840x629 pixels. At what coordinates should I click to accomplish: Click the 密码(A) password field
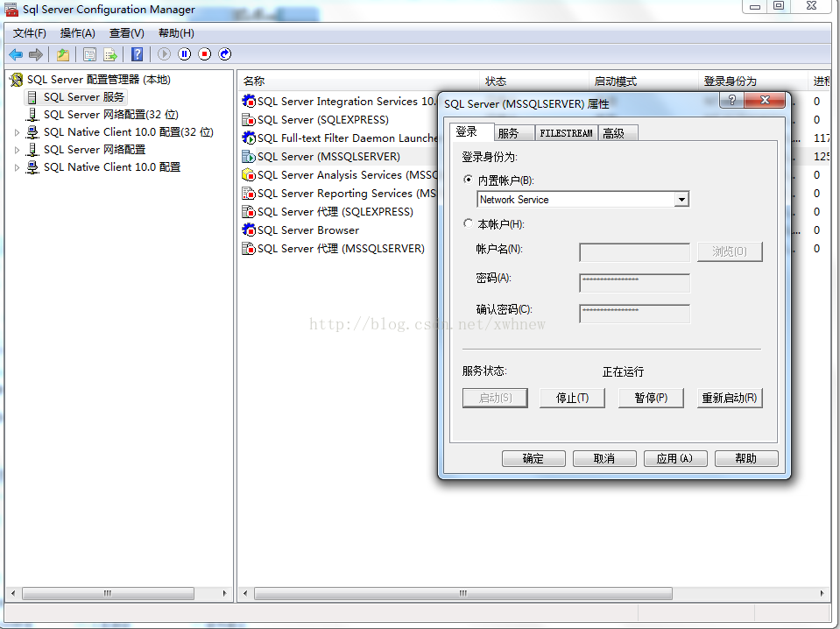point(635,283)
